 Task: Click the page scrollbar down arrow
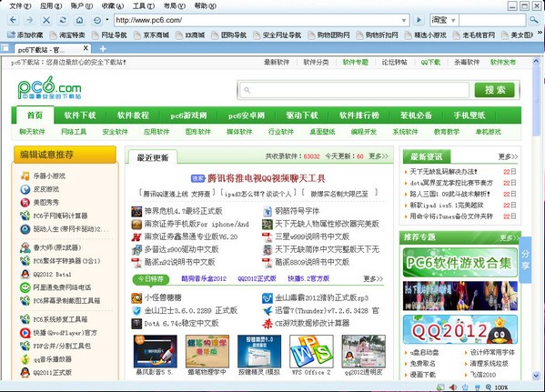click(536, 376)
